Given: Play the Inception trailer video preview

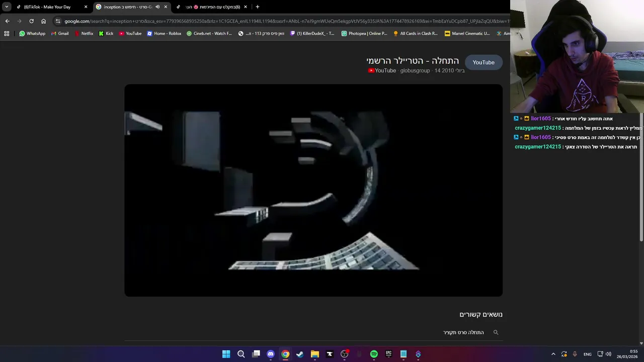Looking at the screenshot, I should [313, 191].
